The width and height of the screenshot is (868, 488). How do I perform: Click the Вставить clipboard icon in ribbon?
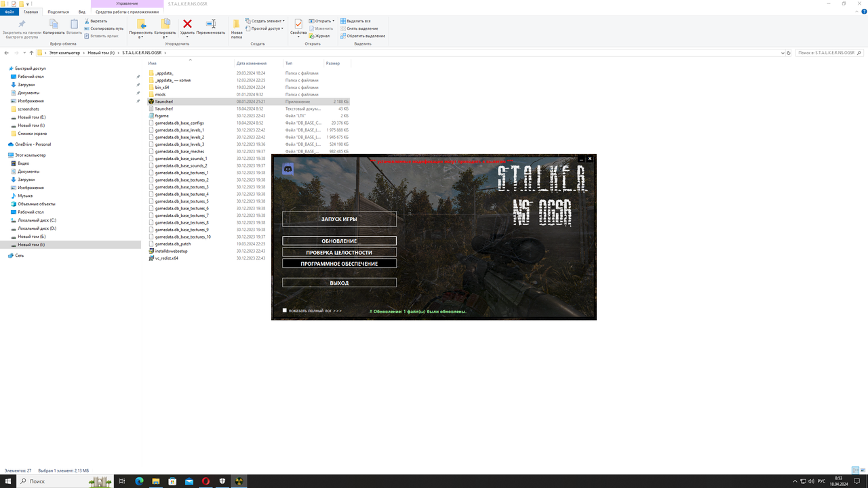pos(74,27)
